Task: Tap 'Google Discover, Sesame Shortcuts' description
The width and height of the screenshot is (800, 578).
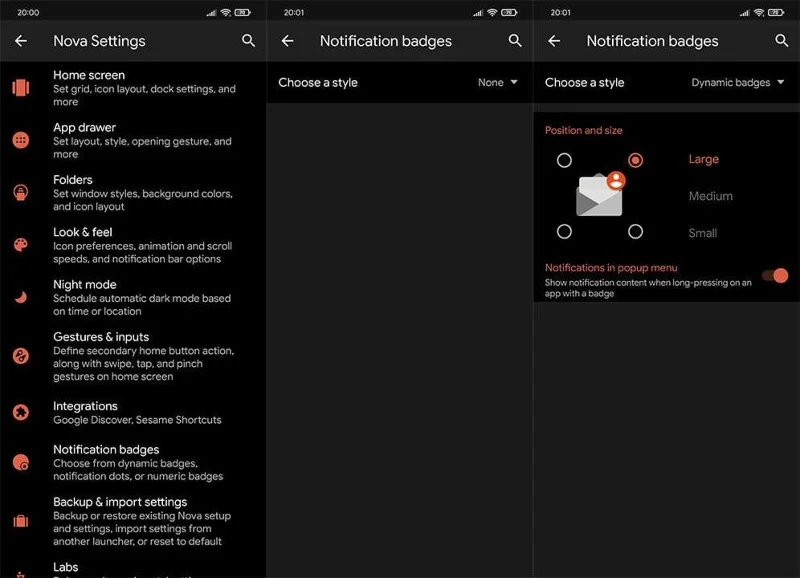Action: (137, 420)
